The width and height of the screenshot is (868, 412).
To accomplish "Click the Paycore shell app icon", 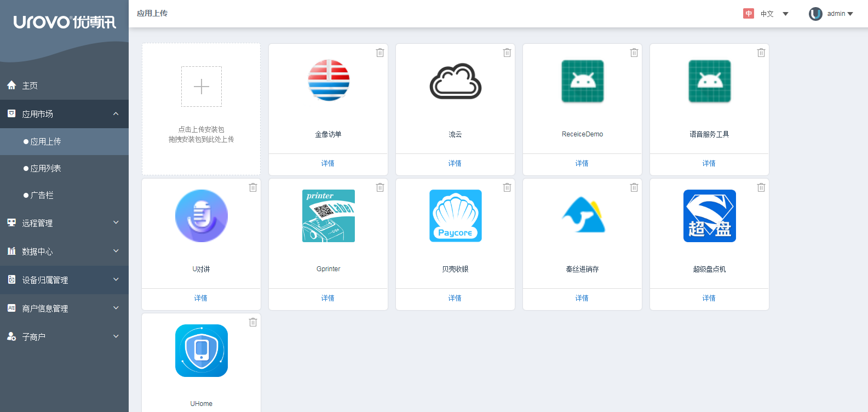I will pos(456,216).
